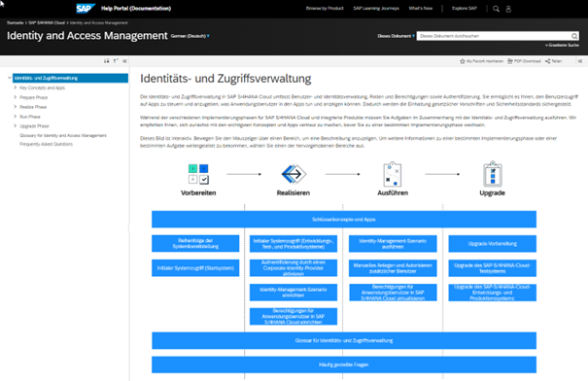This screenshot has height=381, width=588.
Task: Click Manuelles Anlegen und Autorisieren box
Action: click(x=393, y=268)
